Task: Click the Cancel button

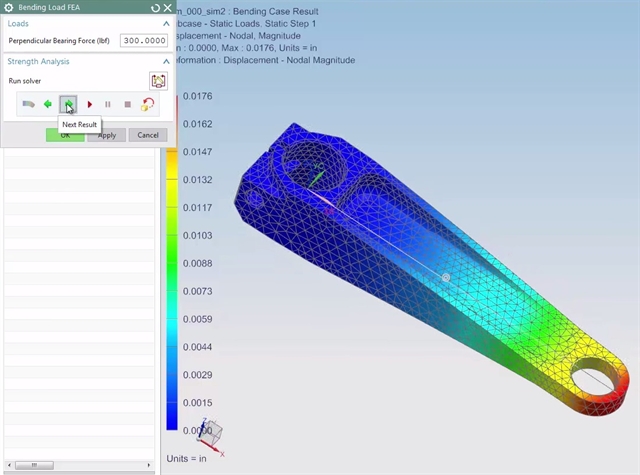Action: [x=148, y=135]
